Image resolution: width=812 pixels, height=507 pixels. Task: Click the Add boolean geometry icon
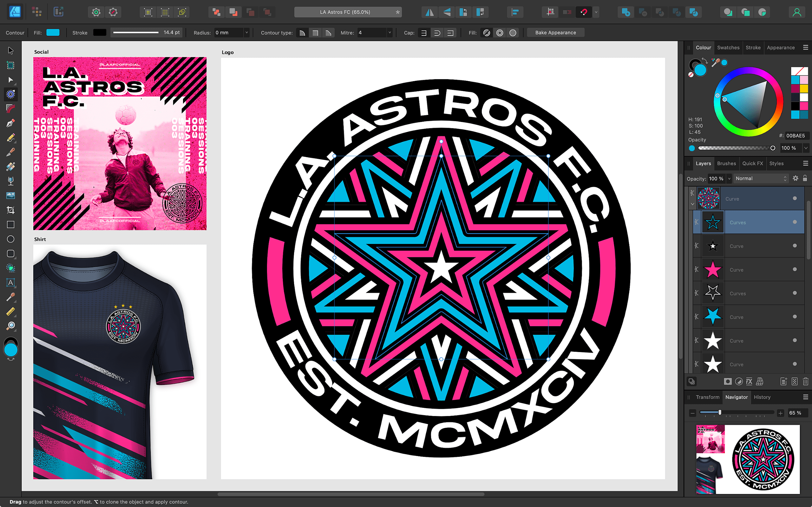tap(216, 12)
